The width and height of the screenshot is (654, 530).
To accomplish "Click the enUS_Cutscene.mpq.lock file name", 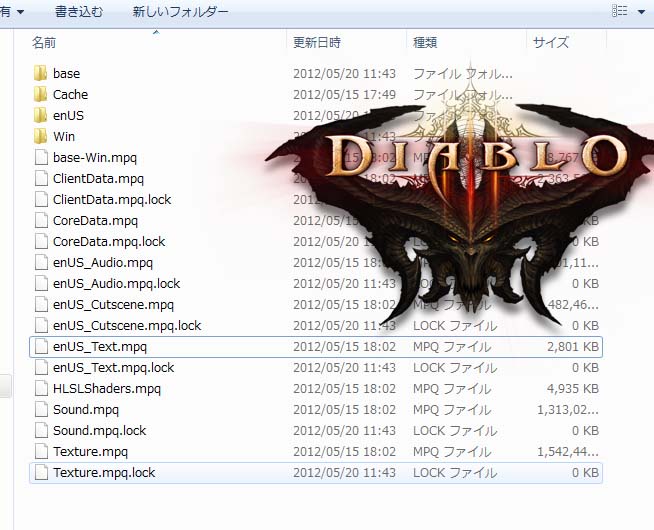I will pos(127,326).
